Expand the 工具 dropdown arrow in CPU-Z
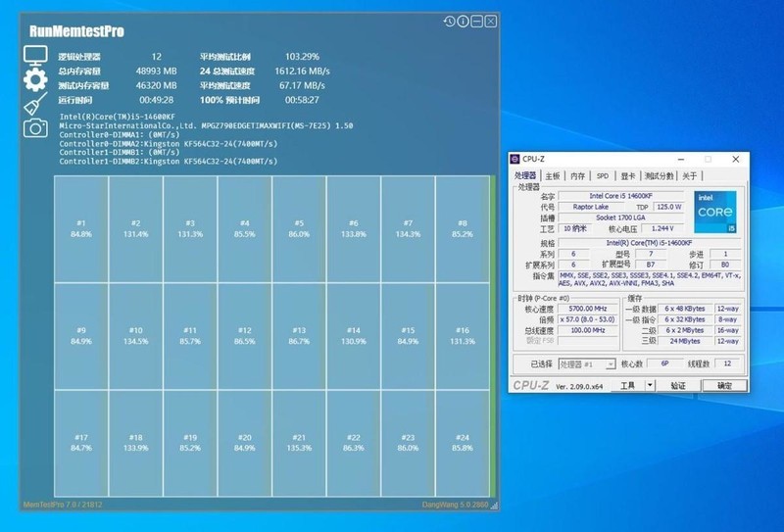Viewport: 784px width, 532px height. [650, 385]
